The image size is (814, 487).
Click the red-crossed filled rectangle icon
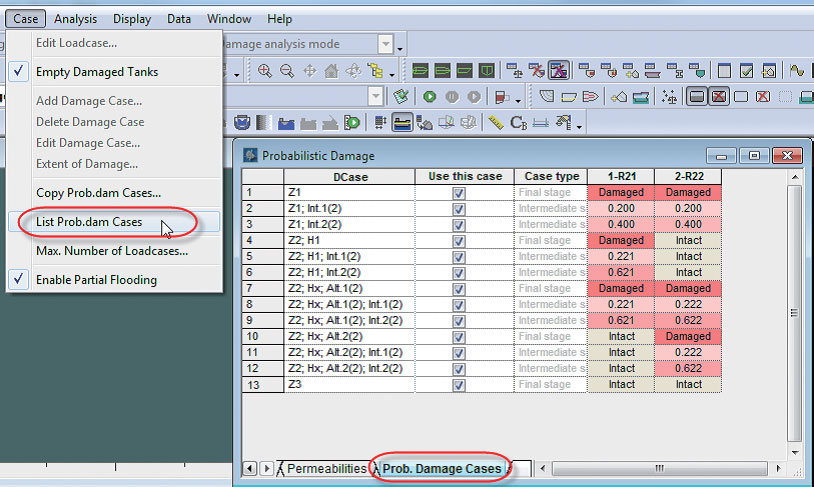[718, 97]
